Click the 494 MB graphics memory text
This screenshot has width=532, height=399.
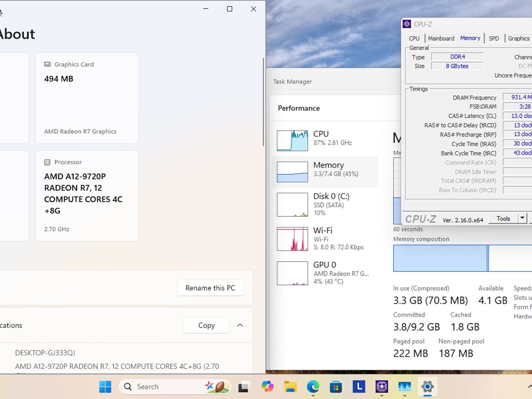pos(59,79)
